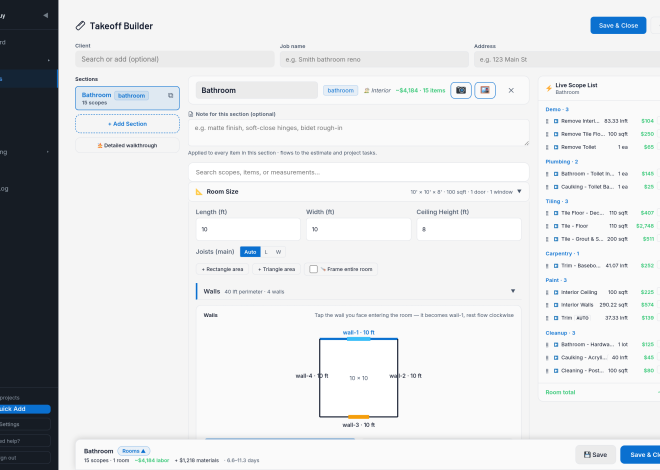This screenshot has height=470, width=660.
Task: Remove the Bathroom section with X icon
Action: [511, 90]
